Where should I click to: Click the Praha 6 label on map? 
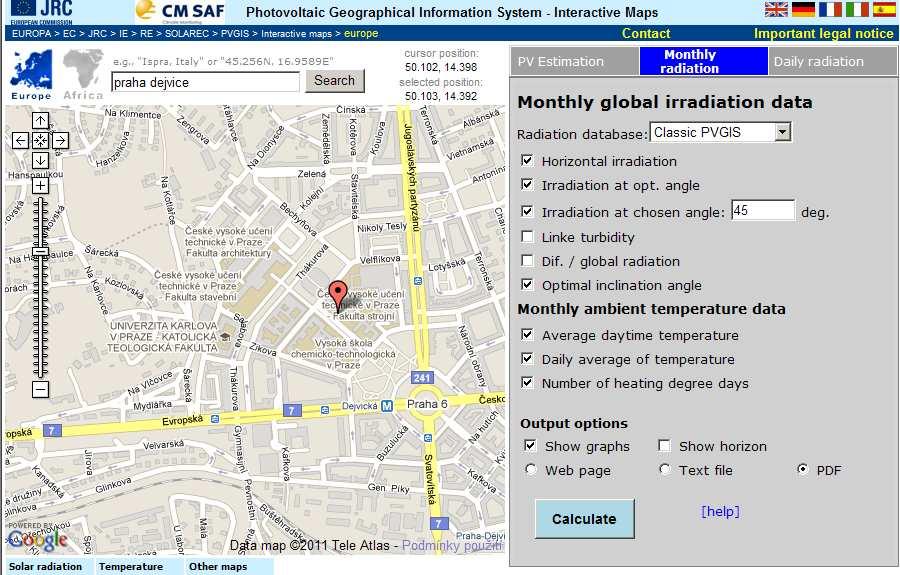click(x=427, y=404)
